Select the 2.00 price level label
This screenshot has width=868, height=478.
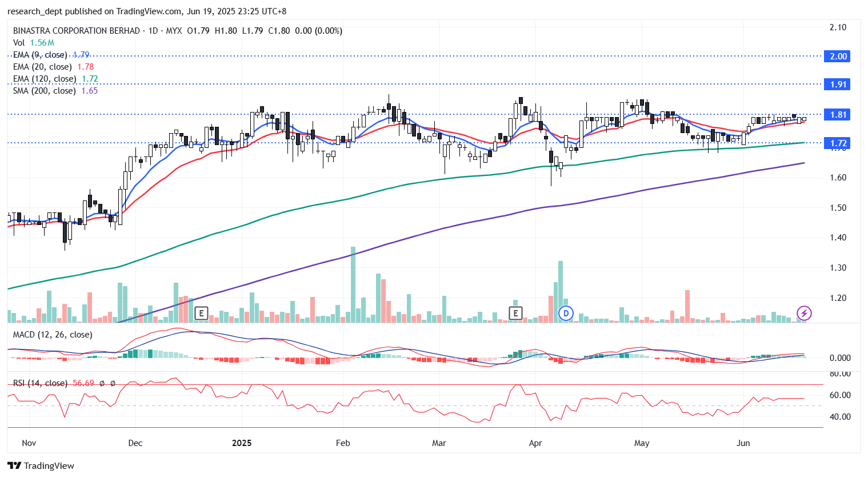838,56
